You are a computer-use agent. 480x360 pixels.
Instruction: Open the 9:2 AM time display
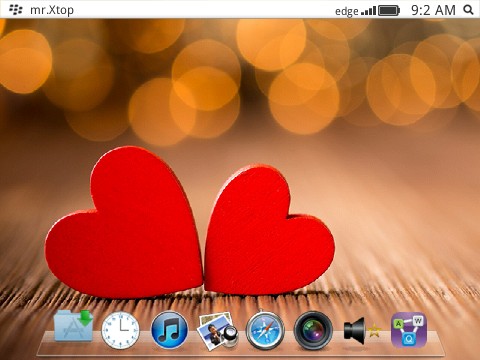tap(433, 10)
